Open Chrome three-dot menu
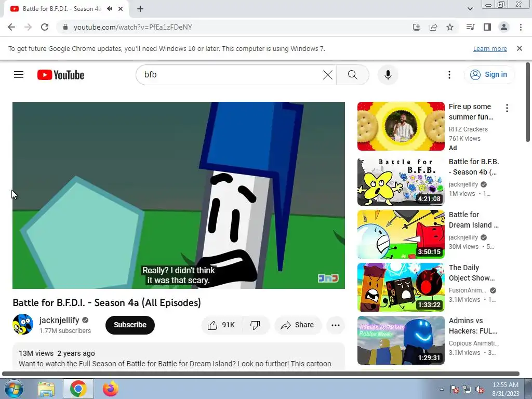Viewport: 532px width, 399px height. pyautogui.click(x=521, y=27)
